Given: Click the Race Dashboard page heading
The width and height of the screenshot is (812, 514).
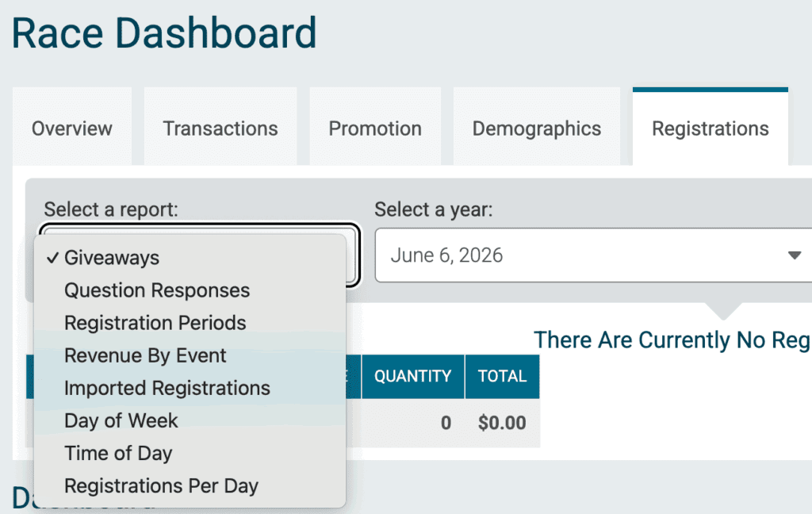Looking at the screenshot, I should coord(164,34).
